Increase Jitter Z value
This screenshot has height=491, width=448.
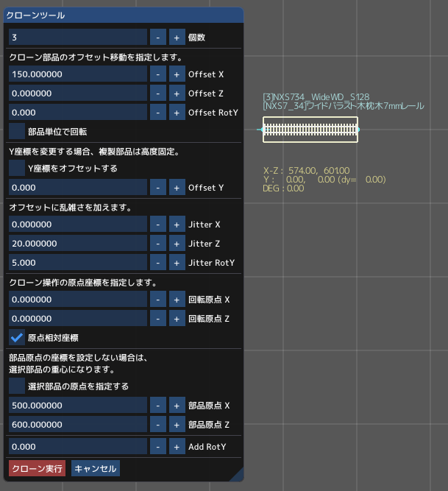pos(177,244)
